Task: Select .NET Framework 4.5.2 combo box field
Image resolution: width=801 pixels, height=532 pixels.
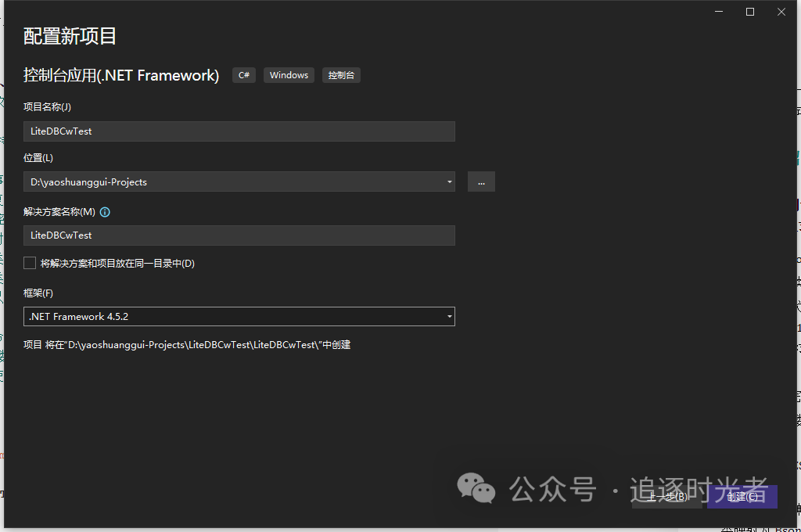Action: pos(235,316)
